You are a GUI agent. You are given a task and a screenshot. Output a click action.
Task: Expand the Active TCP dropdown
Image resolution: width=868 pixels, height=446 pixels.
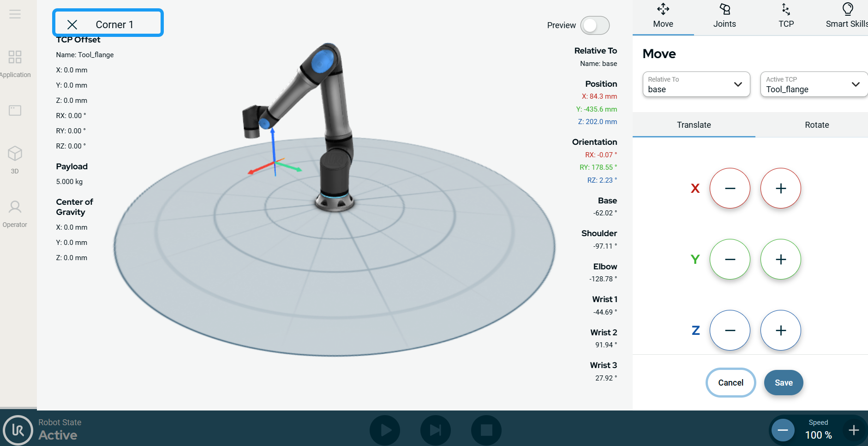tap(814, 84)
